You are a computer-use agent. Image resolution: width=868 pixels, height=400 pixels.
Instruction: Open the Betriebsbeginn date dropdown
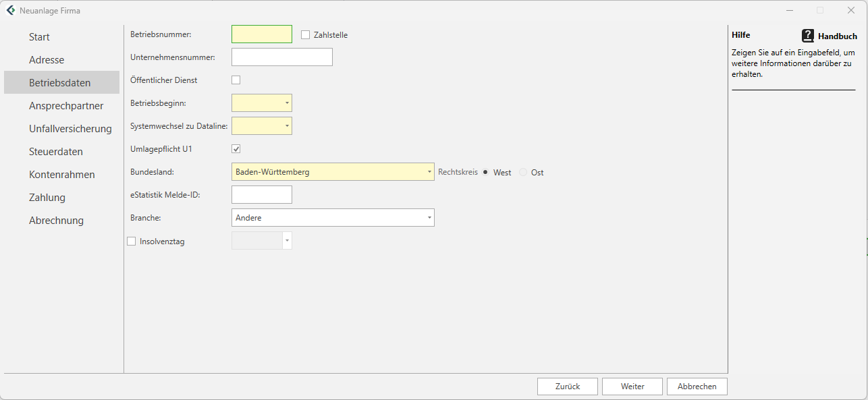tap(287, 104)
